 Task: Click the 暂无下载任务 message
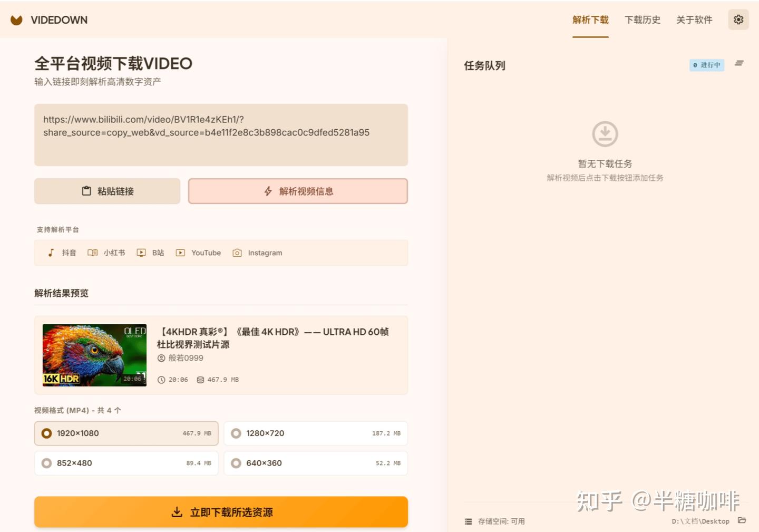pos(605,164)
